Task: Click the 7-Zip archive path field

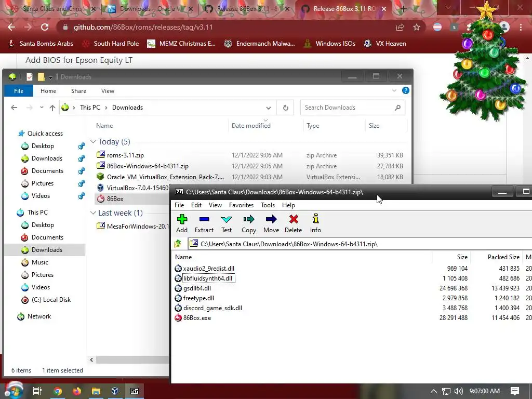Action: [360, 244]
